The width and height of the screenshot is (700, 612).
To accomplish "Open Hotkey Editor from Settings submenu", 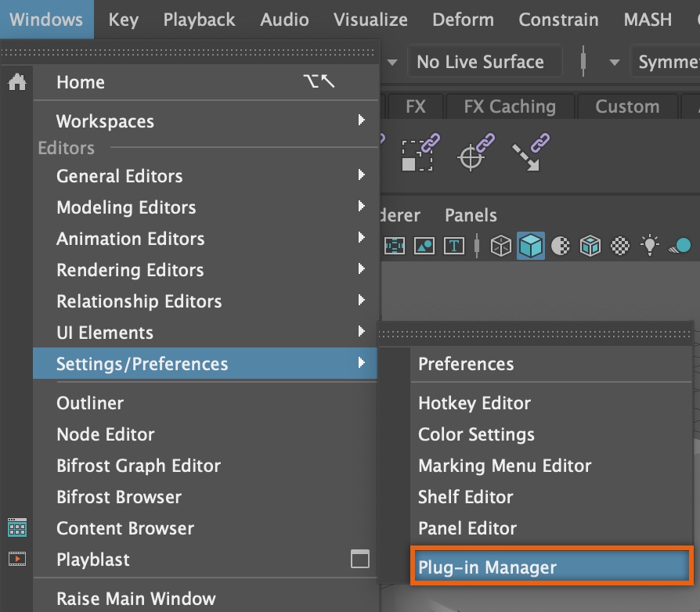I will point(474,403).
